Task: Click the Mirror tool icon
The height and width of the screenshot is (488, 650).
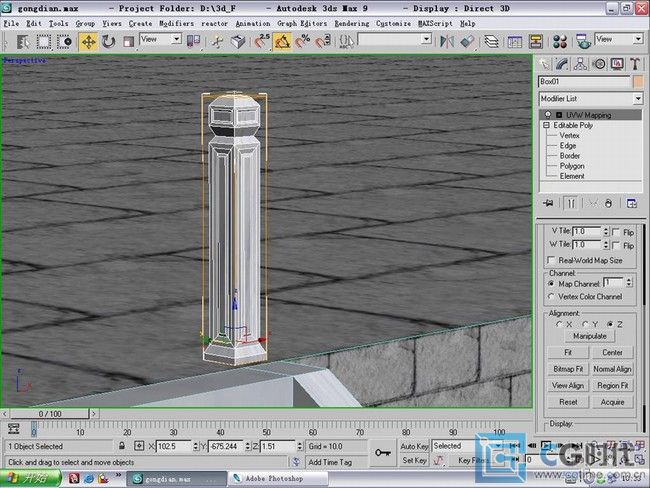Action: click(447, 41)
